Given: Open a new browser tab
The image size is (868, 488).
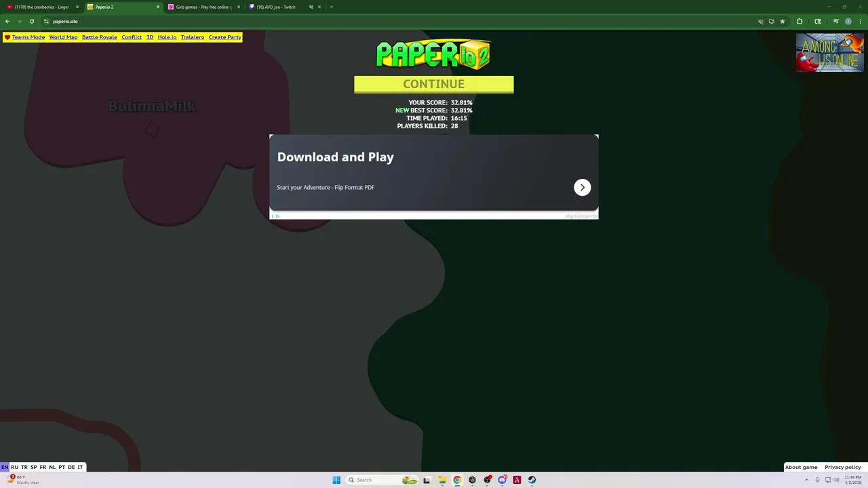Looking at the screenshot, I should point(332,7).
